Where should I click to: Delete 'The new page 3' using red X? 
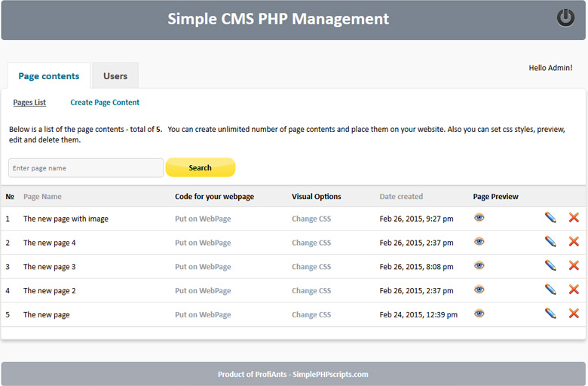(574, 265)
